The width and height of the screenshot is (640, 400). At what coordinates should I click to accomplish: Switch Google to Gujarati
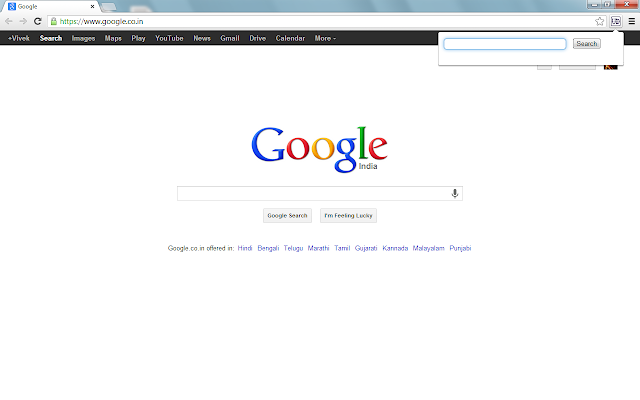tap(366, 248)
